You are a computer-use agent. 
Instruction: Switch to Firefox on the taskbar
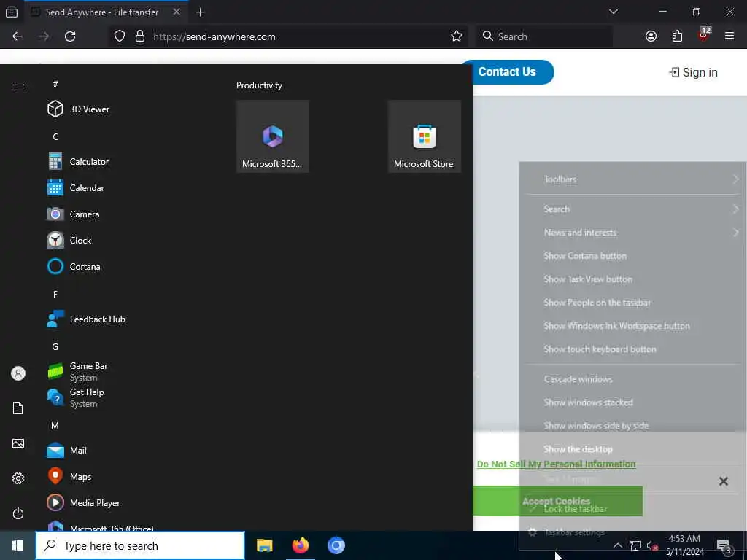pos(300,545)
